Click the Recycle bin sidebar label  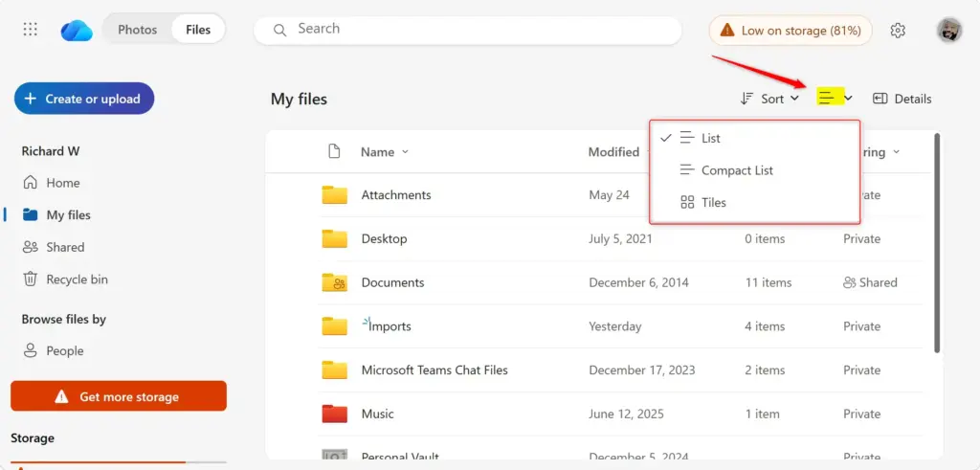click(77, 280)
